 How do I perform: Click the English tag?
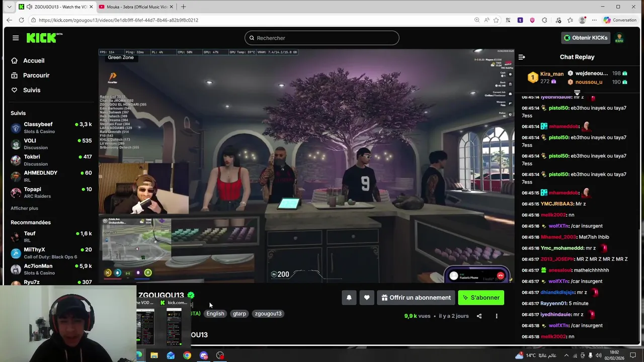click(215, 314)
